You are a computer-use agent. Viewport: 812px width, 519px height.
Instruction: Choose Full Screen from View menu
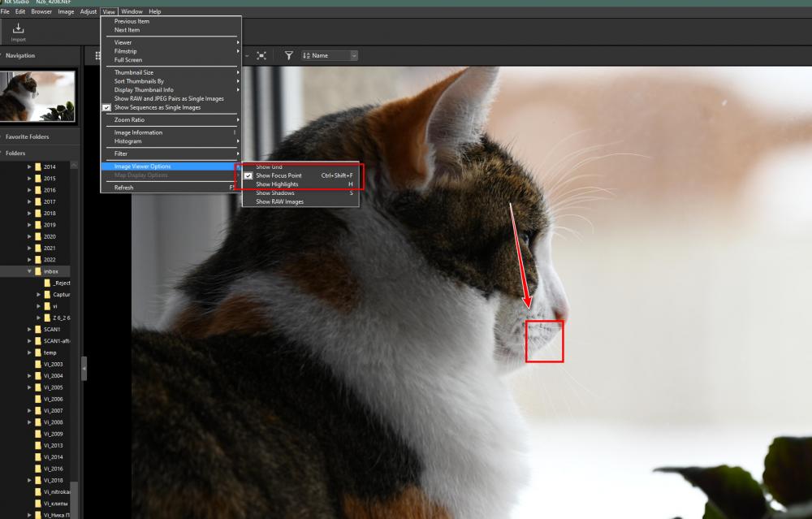point(171,60)
